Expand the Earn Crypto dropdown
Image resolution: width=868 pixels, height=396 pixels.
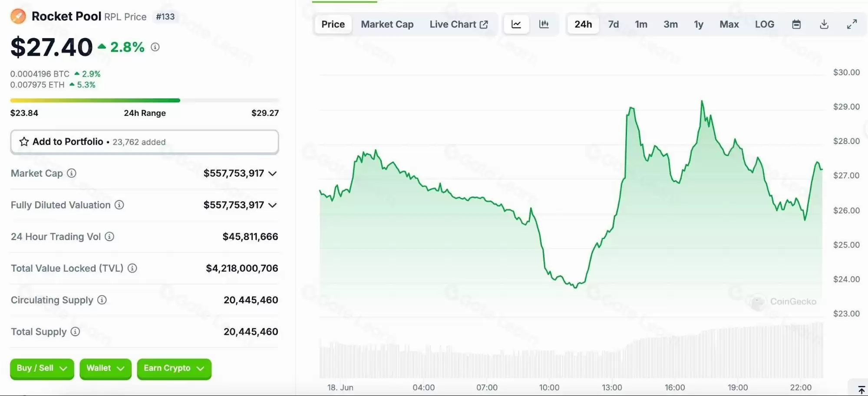tap(174, 368)
